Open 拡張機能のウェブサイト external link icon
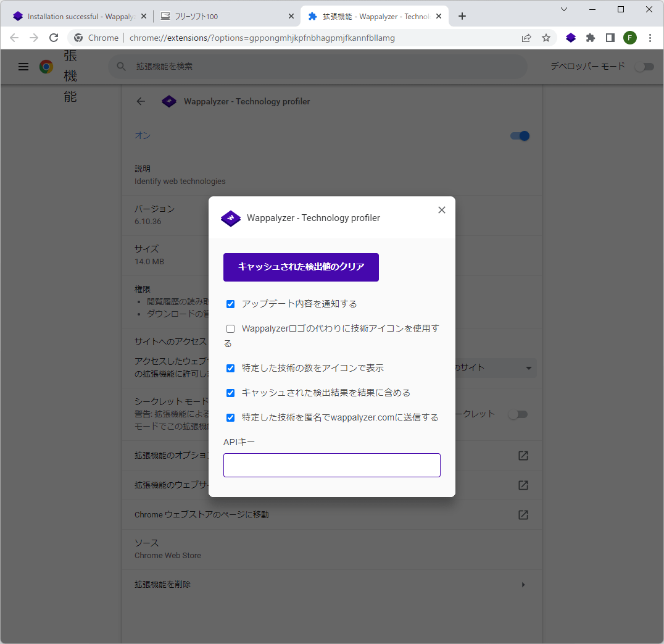664x644 pixels. tap(523, 485)
